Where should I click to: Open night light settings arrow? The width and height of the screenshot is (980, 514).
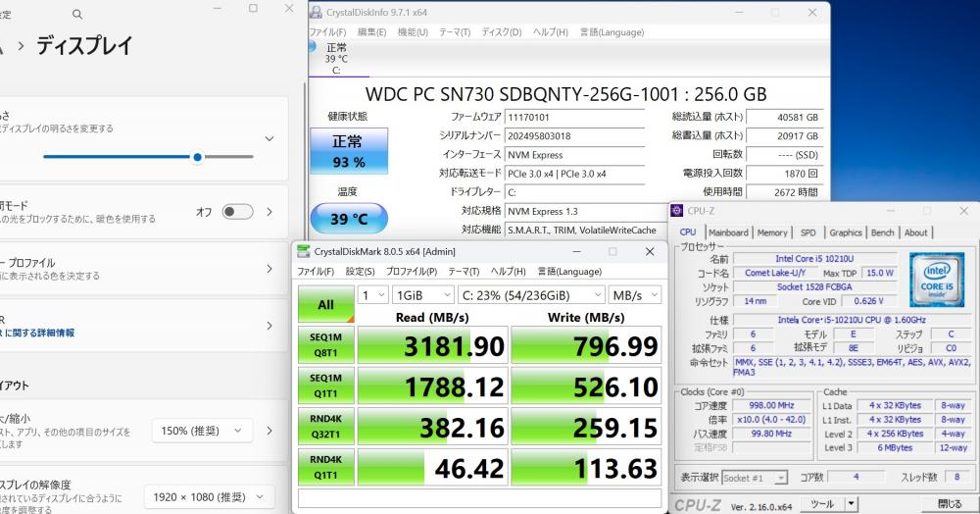[x=269, y=212]
